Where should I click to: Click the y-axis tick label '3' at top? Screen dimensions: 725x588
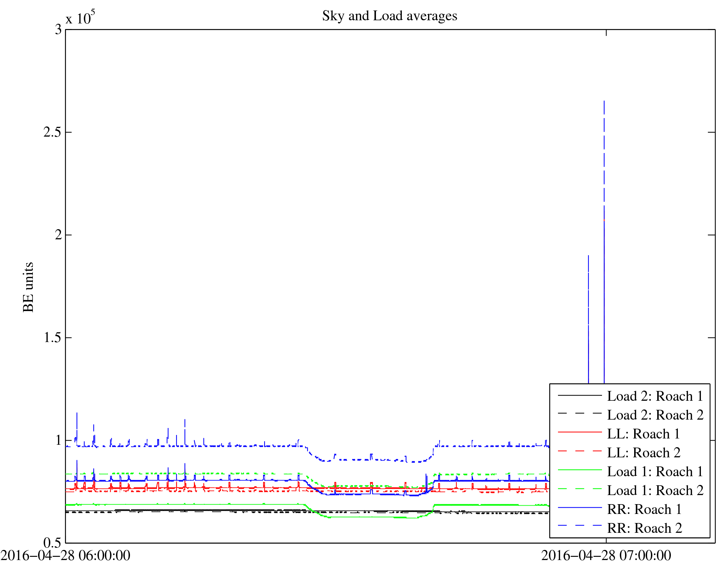point(58,30)
